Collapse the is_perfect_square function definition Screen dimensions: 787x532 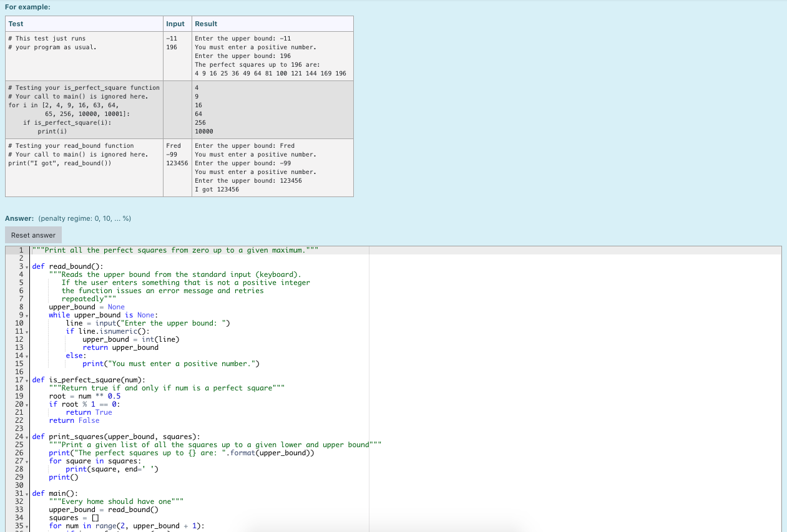(x=28, y=380)
